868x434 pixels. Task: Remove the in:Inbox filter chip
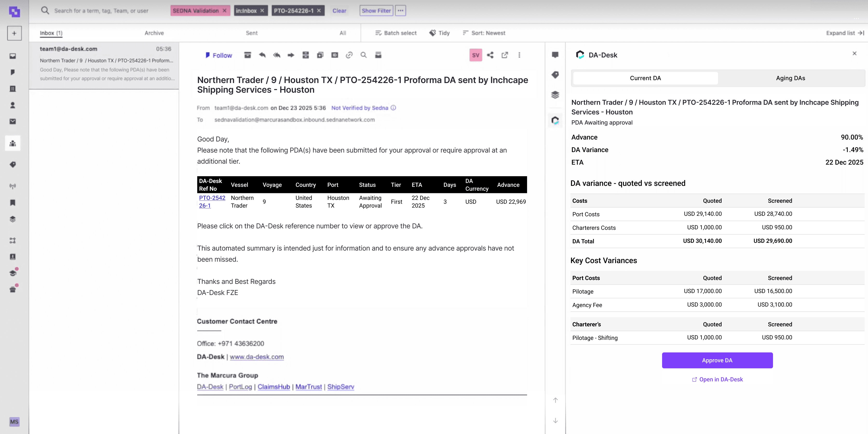tap(262, 11)
